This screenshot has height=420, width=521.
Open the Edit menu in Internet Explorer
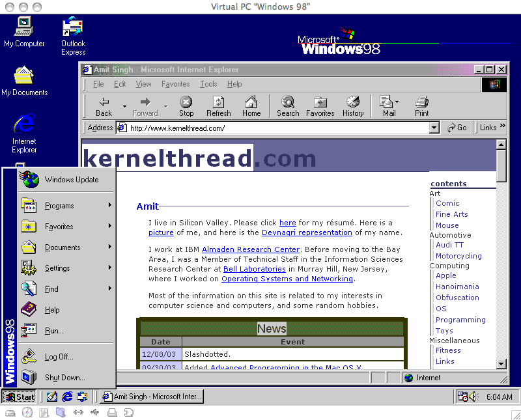120,84
